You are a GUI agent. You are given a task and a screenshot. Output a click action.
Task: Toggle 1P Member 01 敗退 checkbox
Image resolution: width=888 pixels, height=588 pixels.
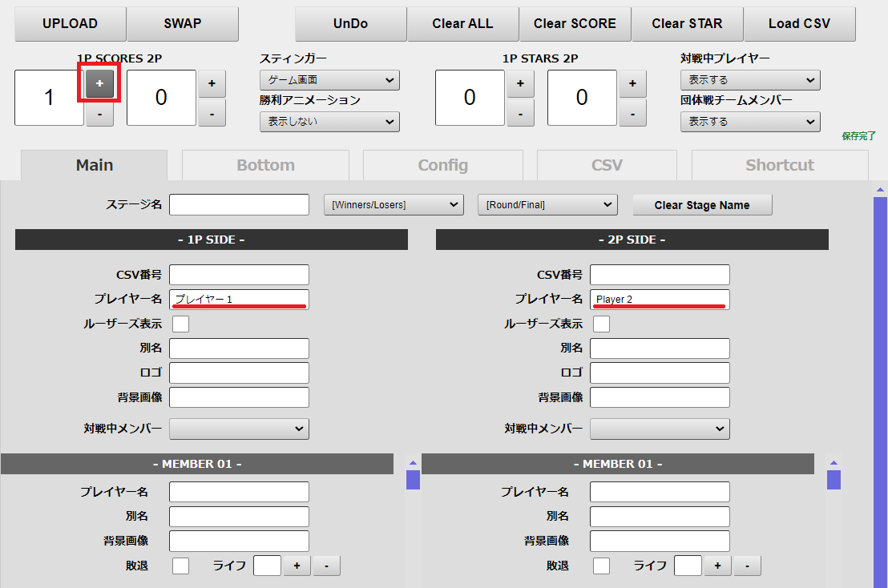(180, 566)
